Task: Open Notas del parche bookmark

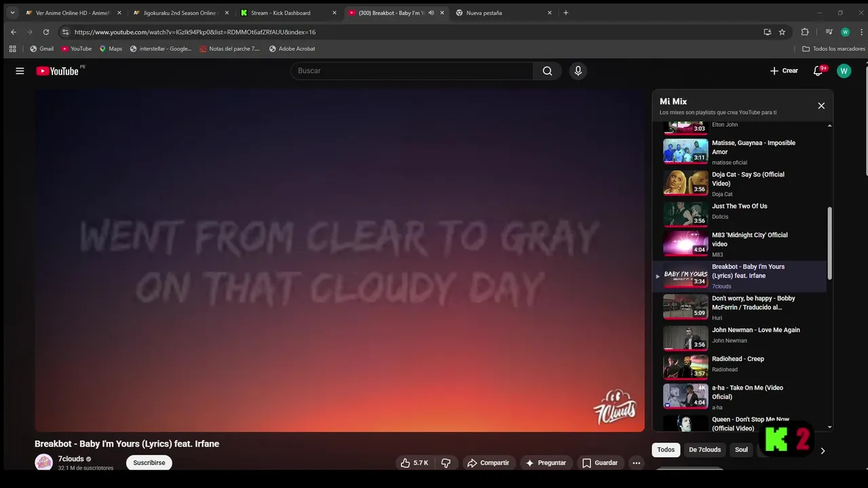Action: tap(230, 49)
